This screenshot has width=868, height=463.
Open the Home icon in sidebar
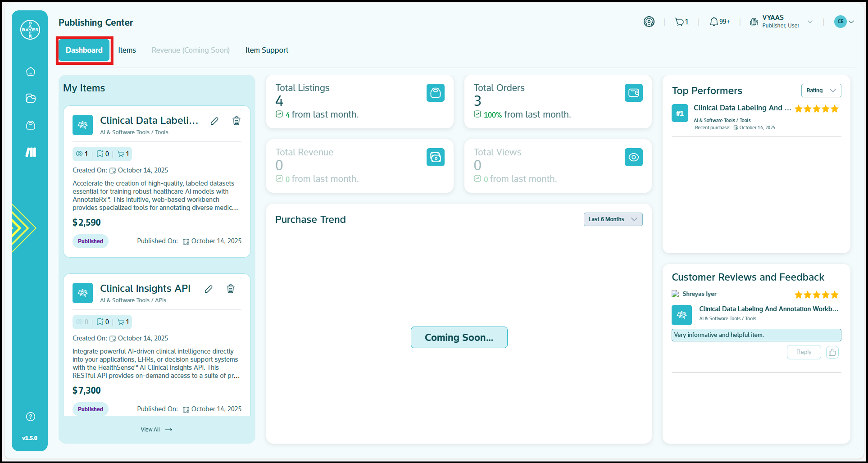(31, 72)
